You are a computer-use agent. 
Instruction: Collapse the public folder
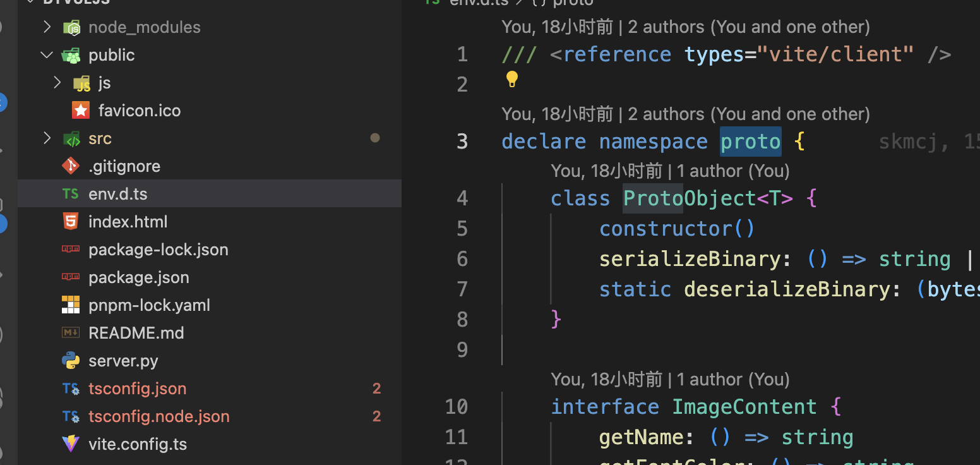(x=46, y=54)
